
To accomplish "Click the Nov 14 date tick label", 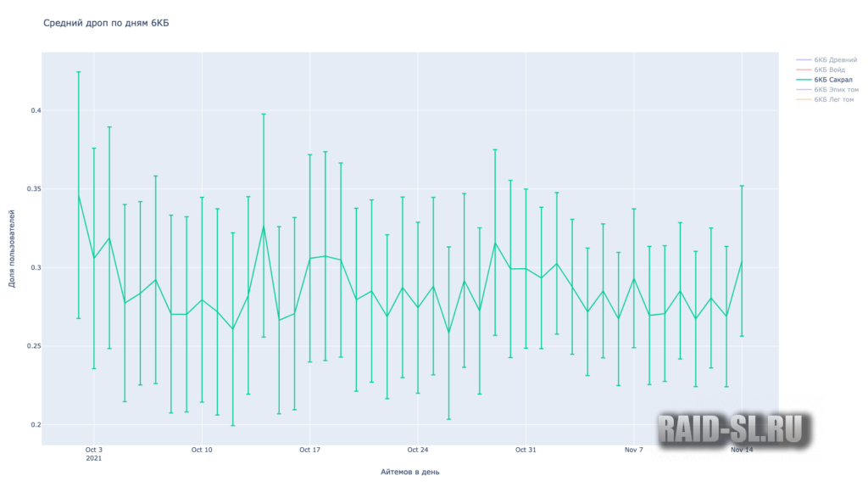I will coord(742,450).
